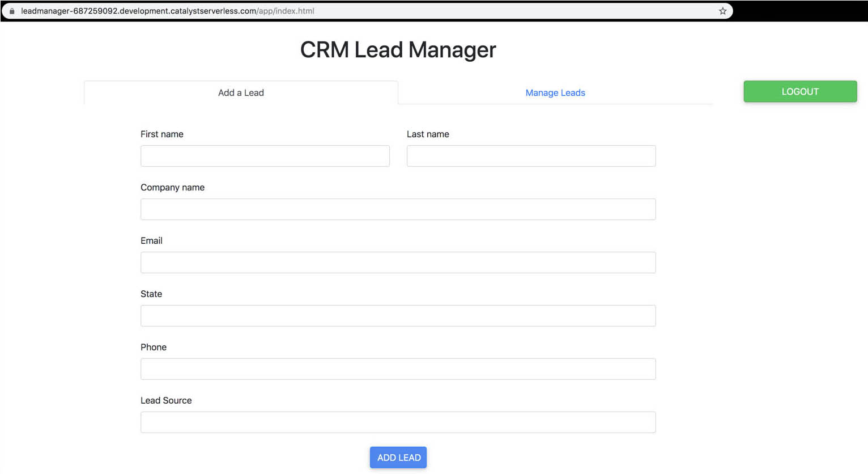
Task: Click the URL text in address bar
Action: (x=167, y=11)
